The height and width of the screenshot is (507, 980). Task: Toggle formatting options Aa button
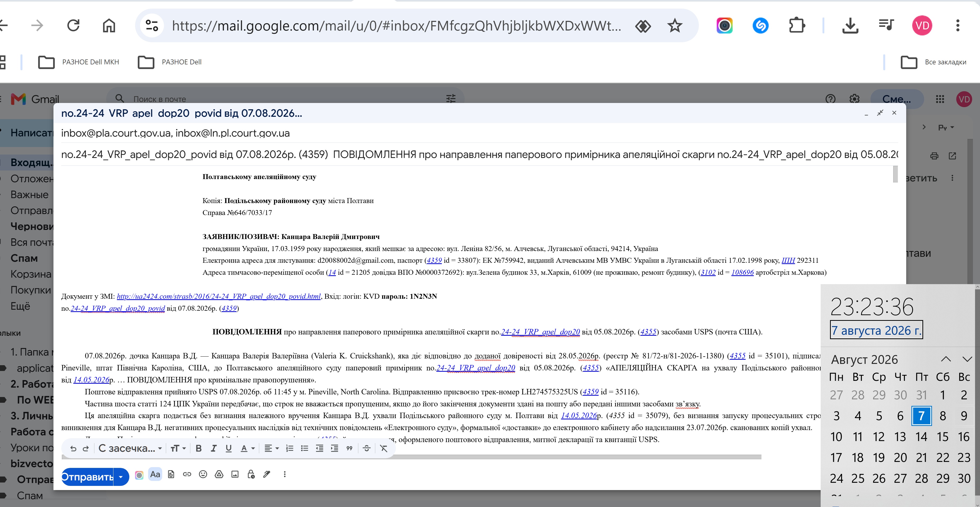[x=155, y=474]
